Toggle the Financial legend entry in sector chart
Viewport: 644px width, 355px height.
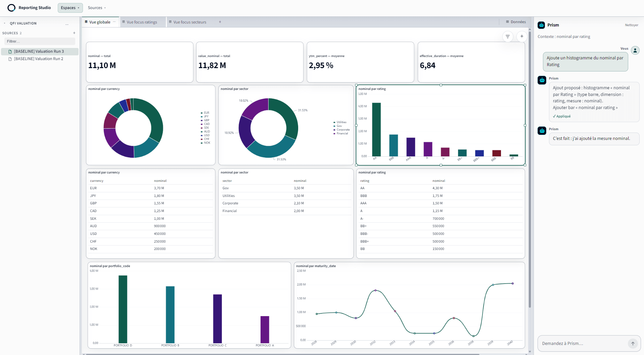[x=340, y=134]
